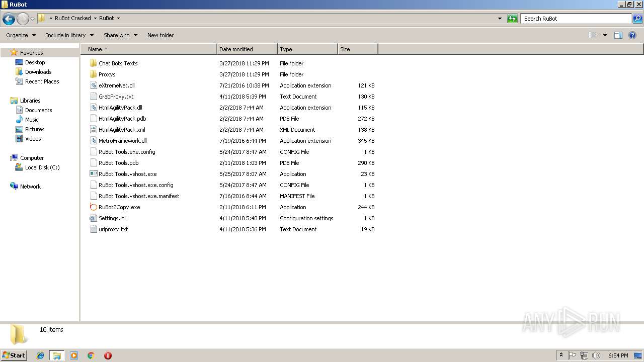Open the RuBot Cracked breadcrumb arrow
The image size is (644, 362).
[95, 18]
